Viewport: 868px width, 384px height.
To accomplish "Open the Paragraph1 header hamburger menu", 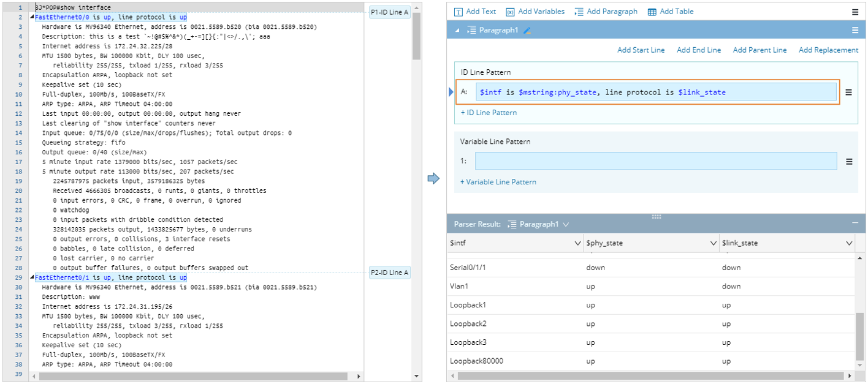I will click(x=855, y=30).
